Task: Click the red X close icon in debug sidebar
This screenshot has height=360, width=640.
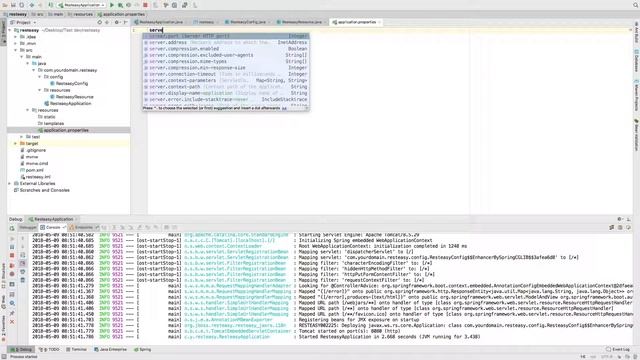Action: pyautogui.click(x=12, y=322)
